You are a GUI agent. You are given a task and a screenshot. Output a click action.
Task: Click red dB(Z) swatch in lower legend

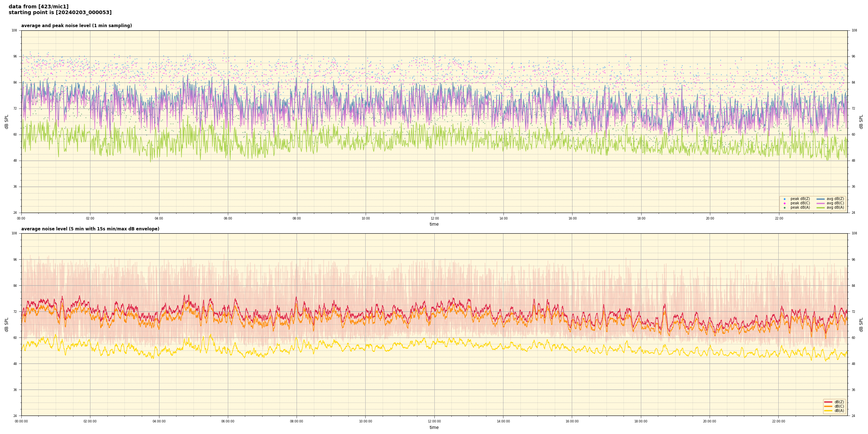(828, 402)
